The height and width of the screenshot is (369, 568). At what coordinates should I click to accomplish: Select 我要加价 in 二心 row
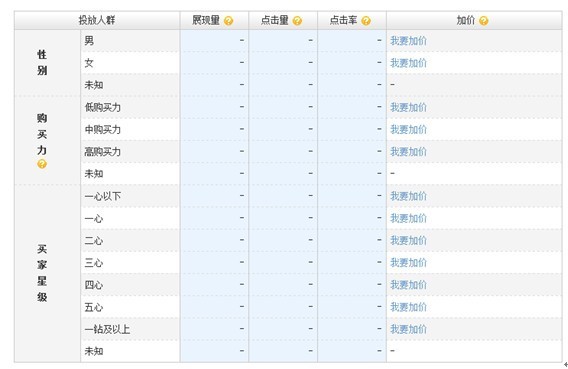pos(408,240)
